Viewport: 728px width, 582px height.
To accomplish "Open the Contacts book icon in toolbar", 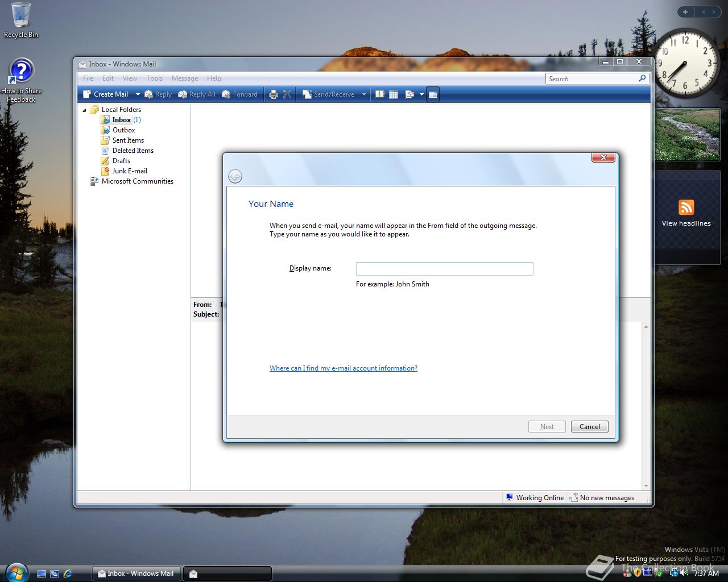I will [x=379, y=94].
